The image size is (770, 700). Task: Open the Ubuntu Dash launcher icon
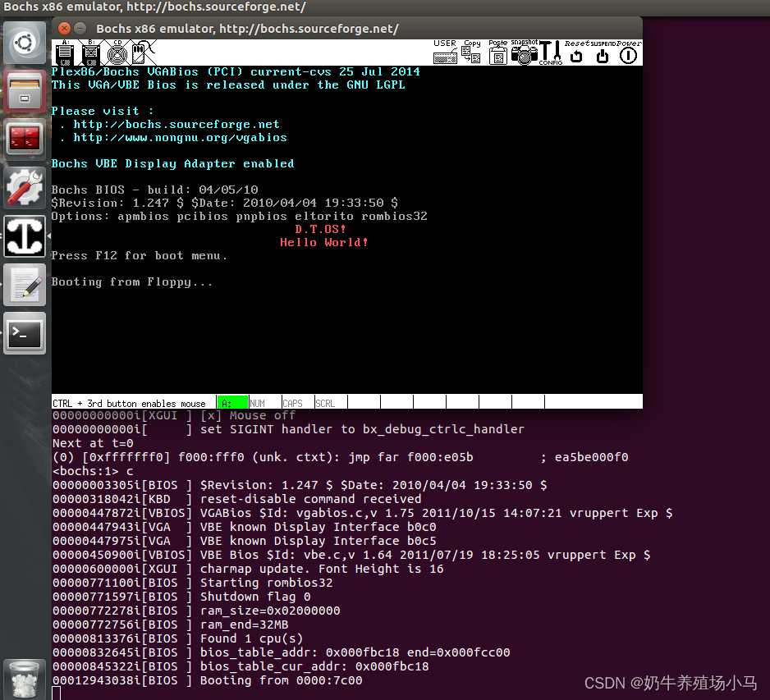coord(25,42)
